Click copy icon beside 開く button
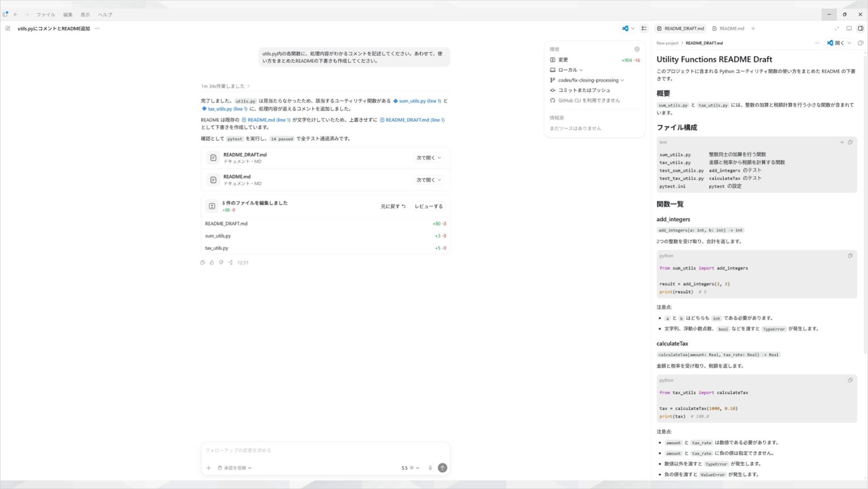 (860, 43)
